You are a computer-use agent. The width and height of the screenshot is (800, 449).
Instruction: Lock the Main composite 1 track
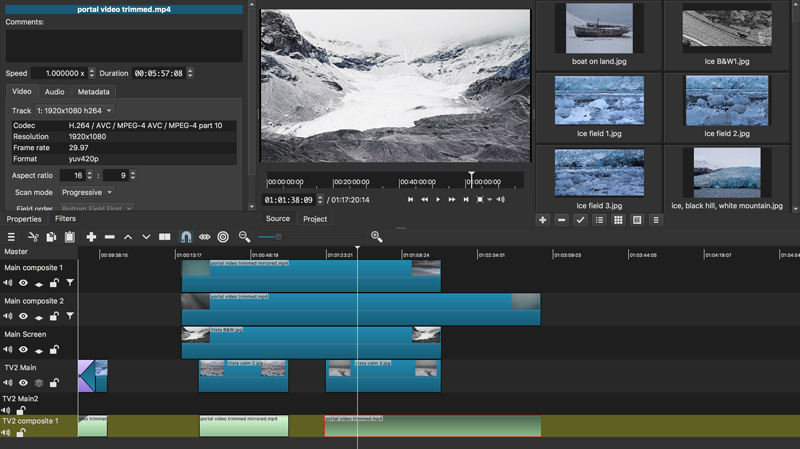(54, 283)
